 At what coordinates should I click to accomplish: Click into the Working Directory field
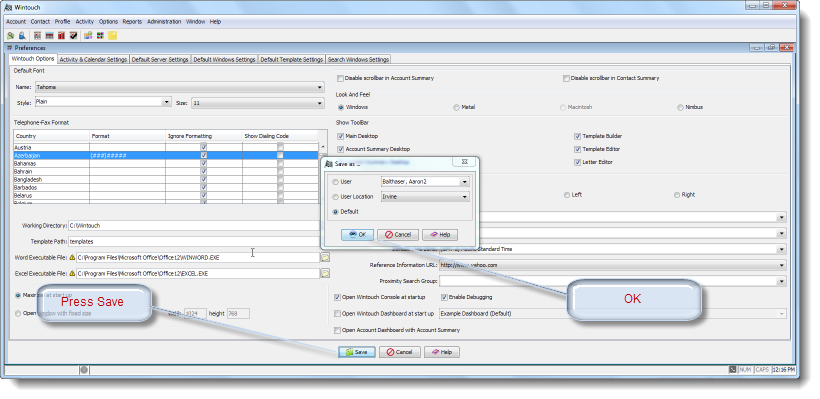193,226
